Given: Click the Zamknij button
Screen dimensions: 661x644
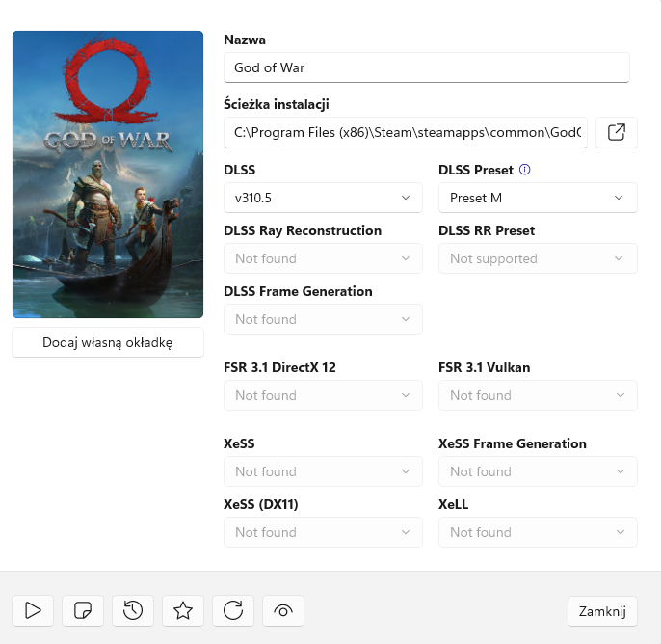Looking at the screenshot, I should tap(602, 610).
